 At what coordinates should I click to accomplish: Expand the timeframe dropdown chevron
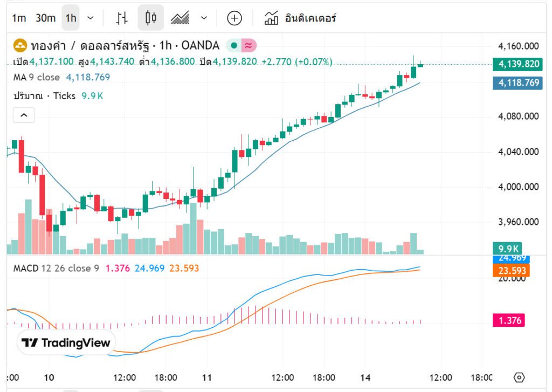pos(90,18)
